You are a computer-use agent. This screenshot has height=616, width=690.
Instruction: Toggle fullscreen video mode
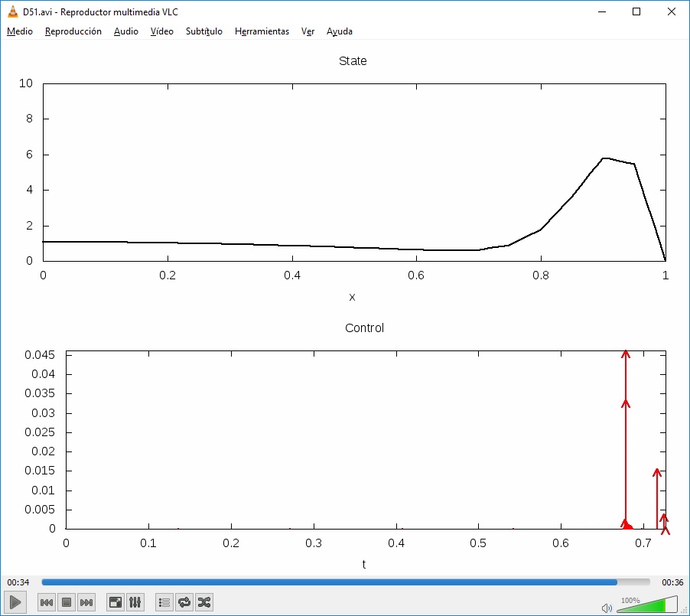(115, 602)
